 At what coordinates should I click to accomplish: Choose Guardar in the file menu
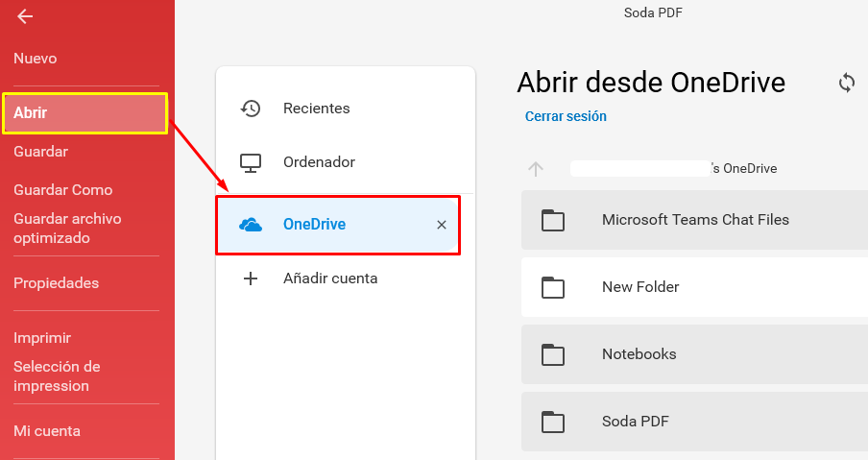tap(40, 151)
